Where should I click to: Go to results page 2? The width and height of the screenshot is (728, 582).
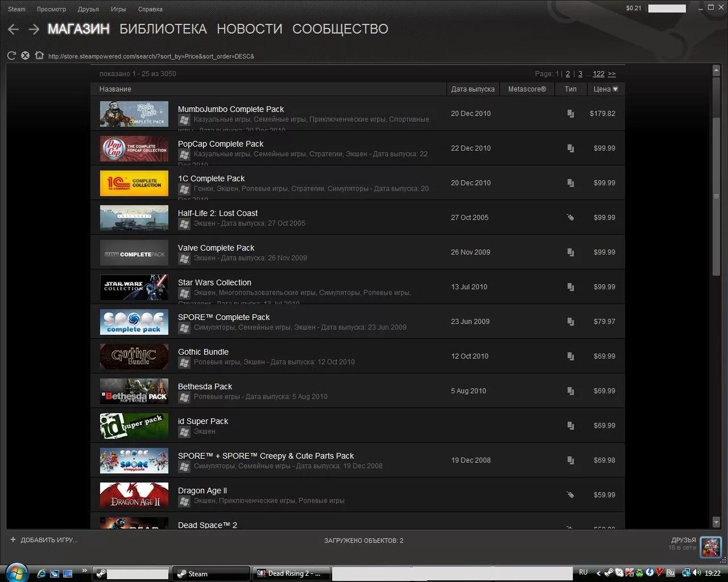pyautogui.click(x=568, y=74)
